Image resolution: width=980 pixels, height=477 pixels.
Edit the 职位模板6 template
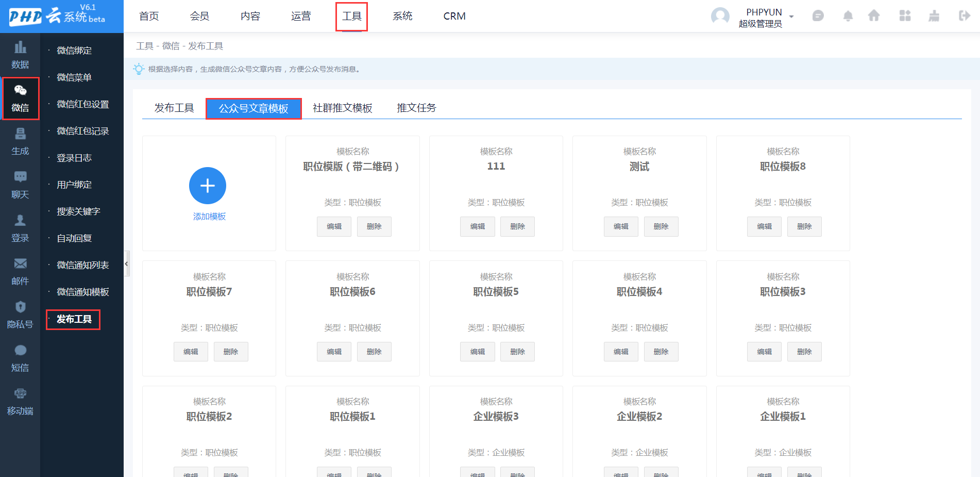(x=334, y=352)
